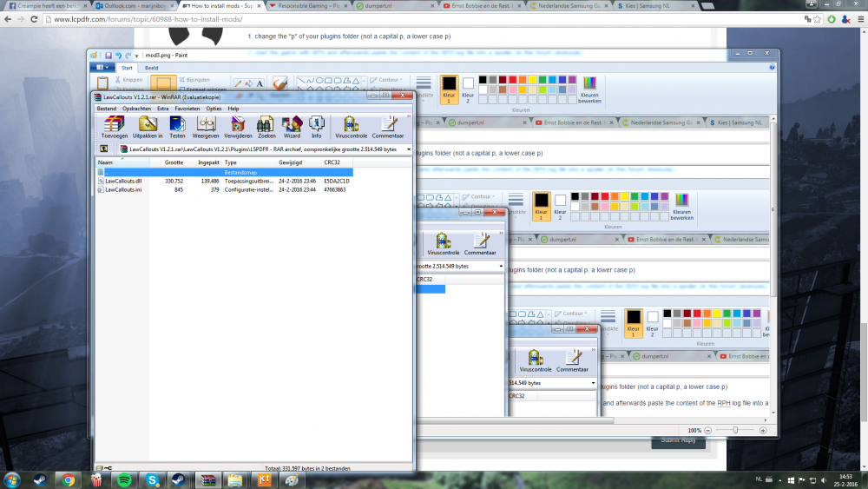Open Chrome main menu button
The width and height of the screenshot is (868, 489).
coord(861,19)
